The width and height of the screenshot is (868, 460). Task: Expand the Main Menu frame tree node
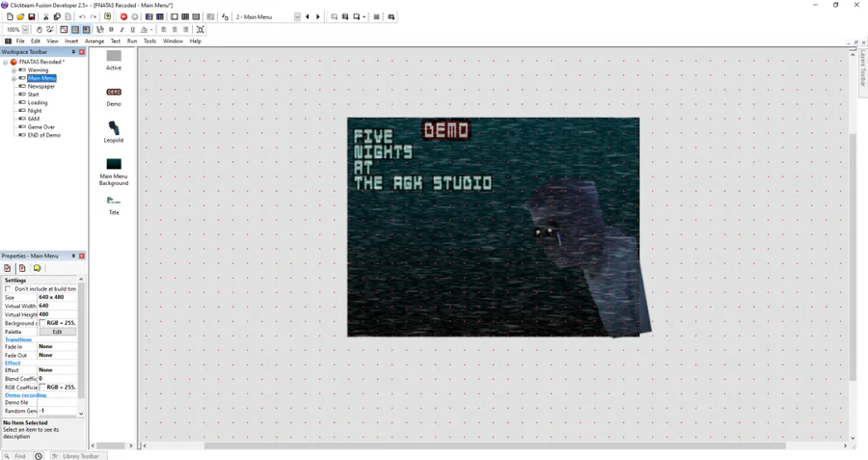tap(14, 79)
